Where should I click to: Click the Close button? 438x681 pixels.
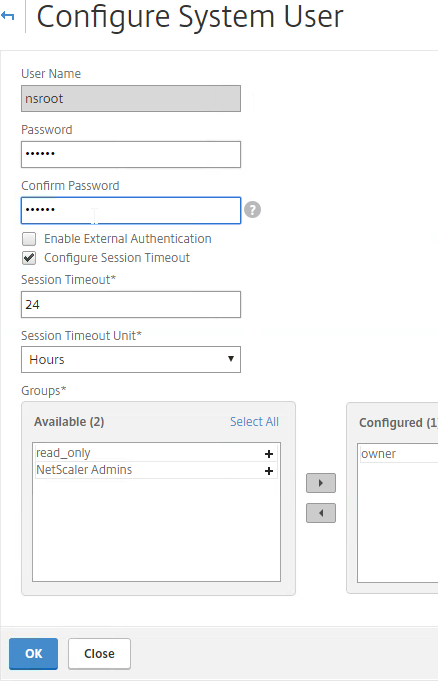[100, 654]
